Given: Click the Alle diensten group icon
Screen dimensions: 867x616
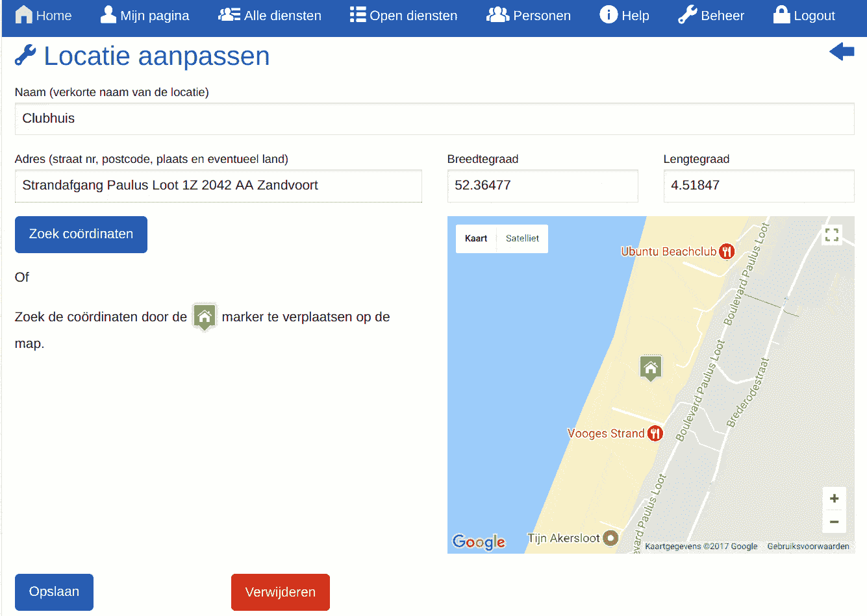Looking at the screenshot, I should (x=229, y=14).
